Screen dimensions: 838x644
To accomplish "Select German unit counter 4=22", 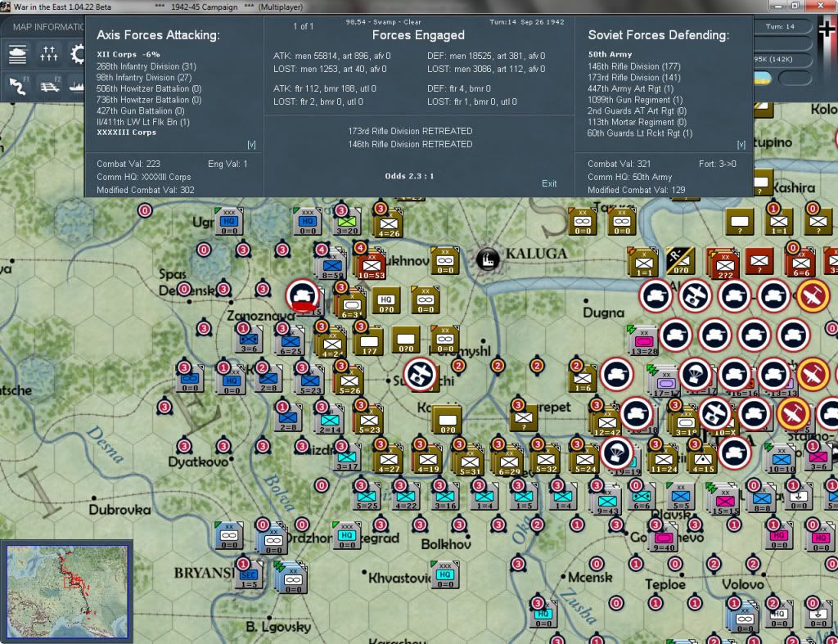I will pyautogui.click(x=406, y=497).
